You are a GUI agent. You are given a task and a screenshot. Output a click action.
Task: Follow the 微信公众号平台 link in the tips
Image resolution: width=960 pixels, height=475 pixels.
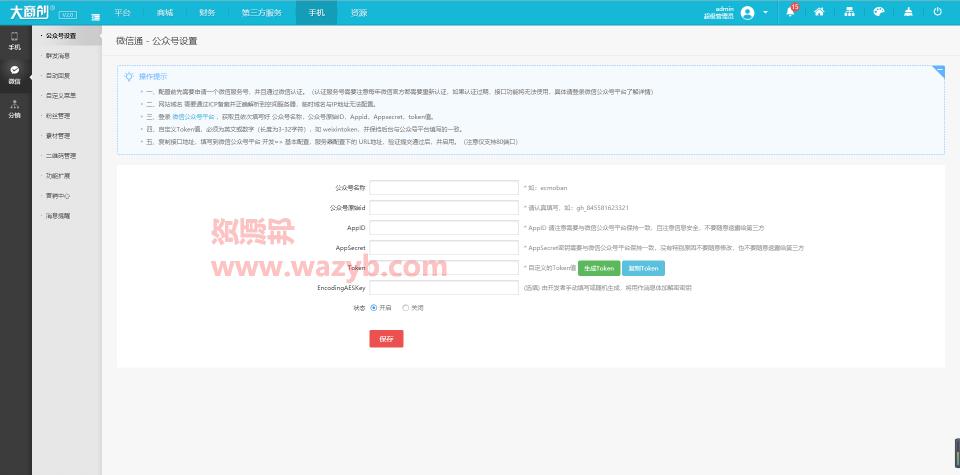pos(193,116)
